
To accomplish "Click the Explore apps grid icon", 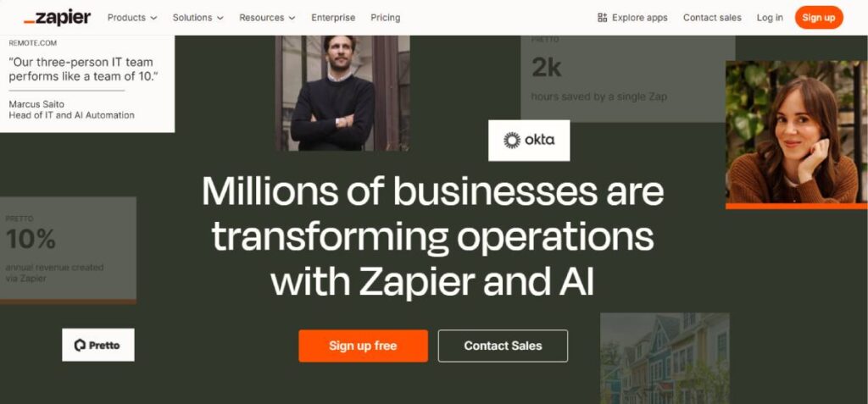I will coord(603,18).
